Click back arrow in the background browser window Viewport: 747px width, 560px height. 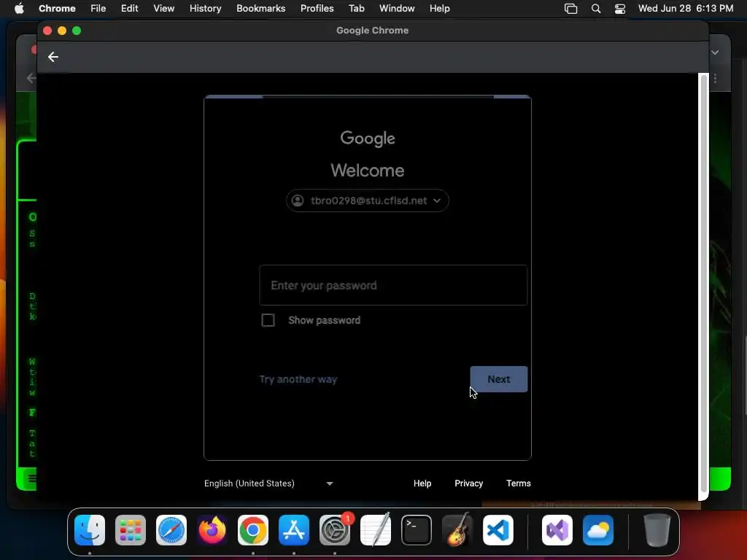point(31,78)
